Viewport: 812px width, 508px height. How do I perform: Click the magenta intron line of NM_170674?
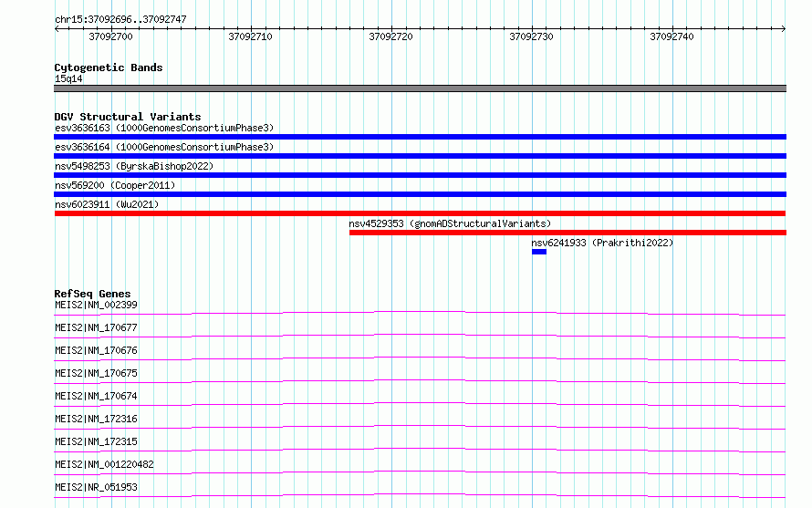pyautogui.click(x=420, y=404)
